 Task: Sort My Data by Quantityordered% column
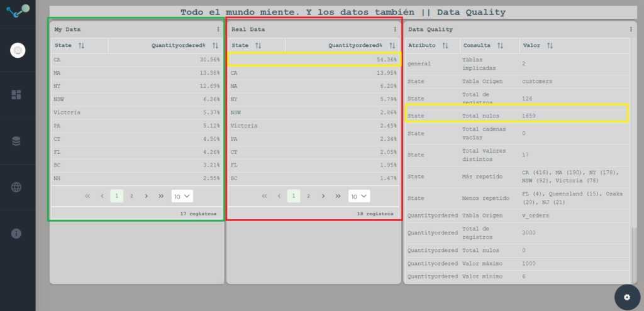215,45
